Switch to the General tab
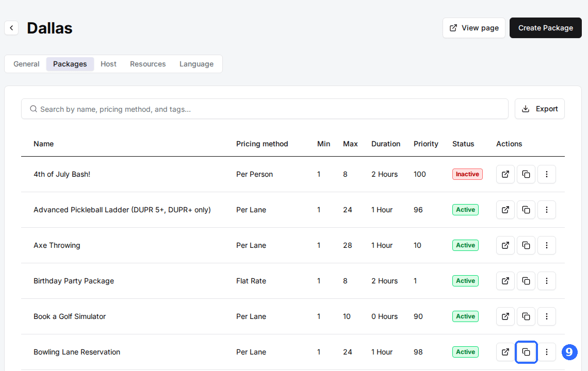 point(26,64)
